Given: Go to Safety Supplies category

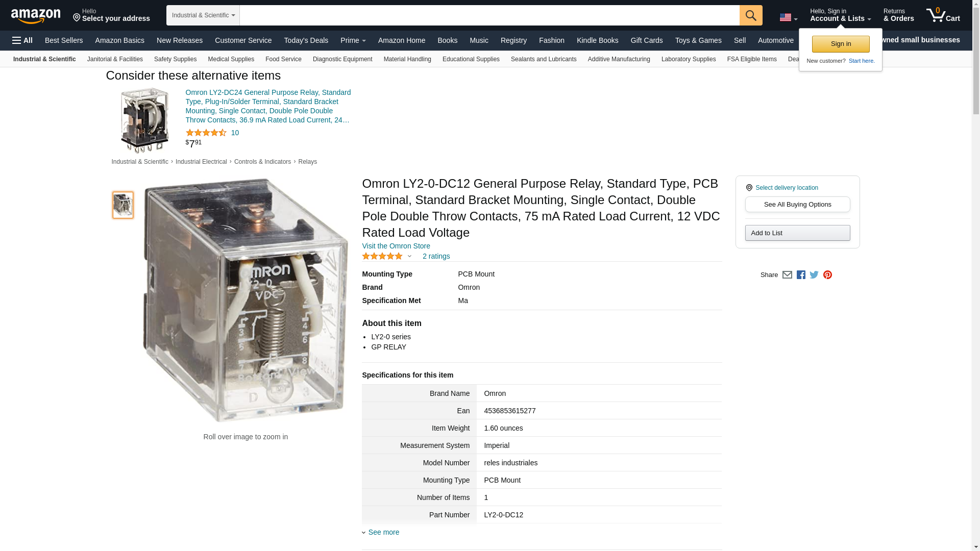Looking at the screenshot, I should 175,59.
